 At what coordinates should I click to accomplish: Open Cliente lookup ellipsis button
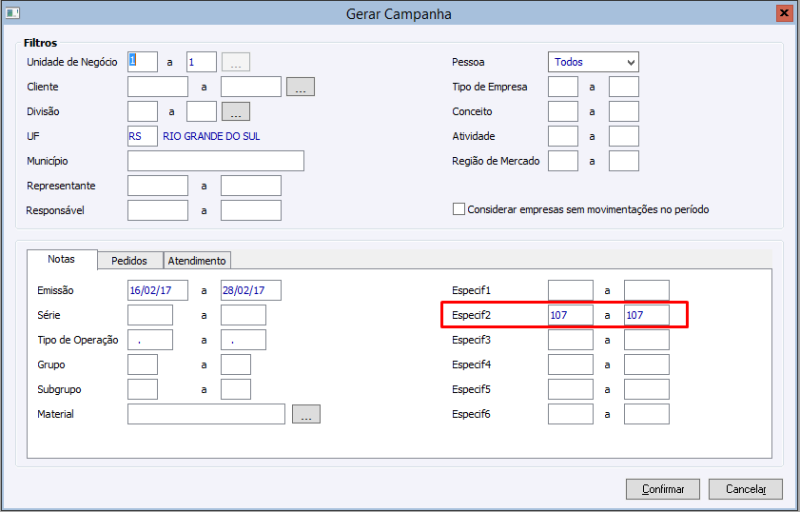click(x=301, y=87)
